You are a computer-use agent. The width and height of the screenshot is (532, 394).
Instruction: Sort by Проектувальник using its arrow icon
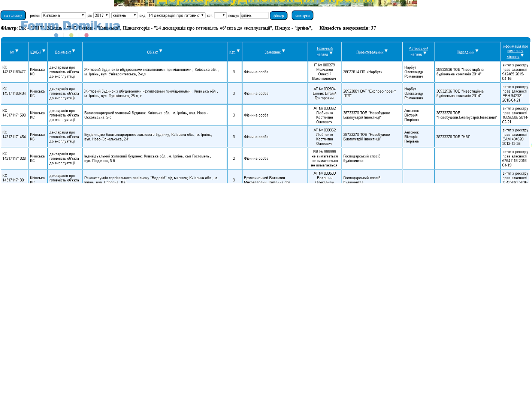[x=386, y=51]
